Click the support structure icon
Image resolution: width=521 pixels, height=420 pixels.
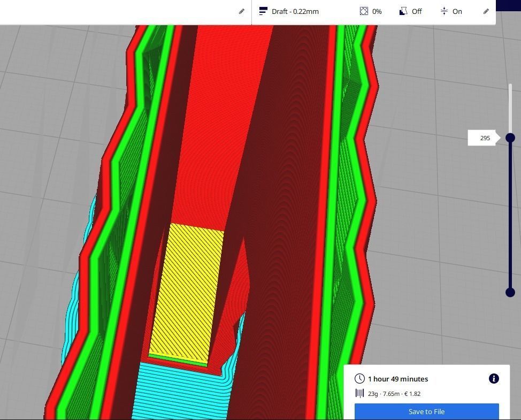click(403, 11)
